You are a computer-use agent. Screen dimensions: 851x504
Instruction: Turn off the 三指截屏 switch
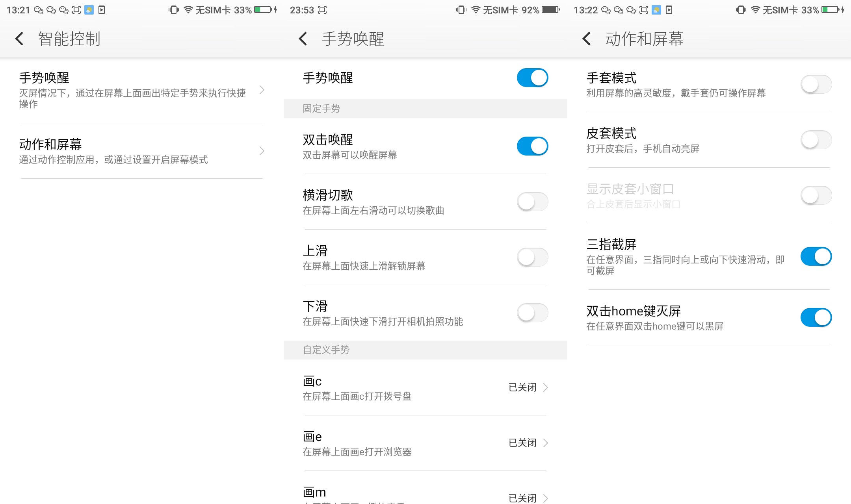pos(816,256)
